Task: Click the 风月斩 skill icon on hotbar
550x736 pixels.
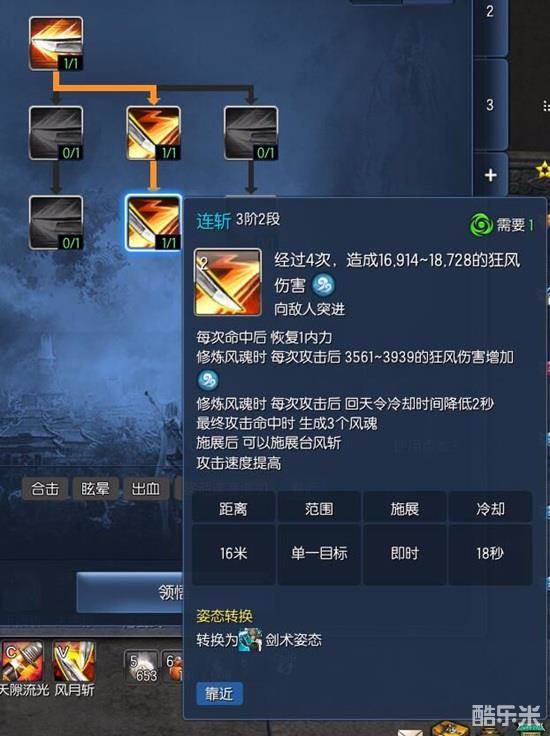Action: click(74, 662)
